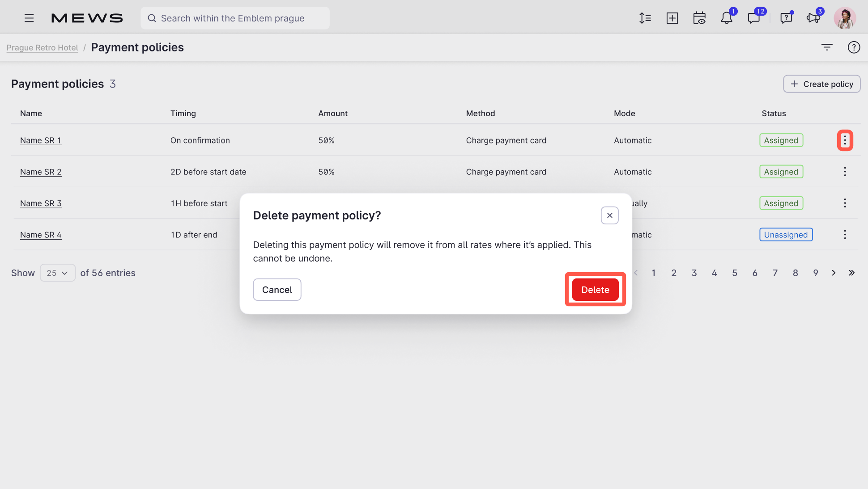The height and width of the screenshot is (489, 868).
Task: Click Automatic mode in Name SR 1 row
Action: point(633,140)
